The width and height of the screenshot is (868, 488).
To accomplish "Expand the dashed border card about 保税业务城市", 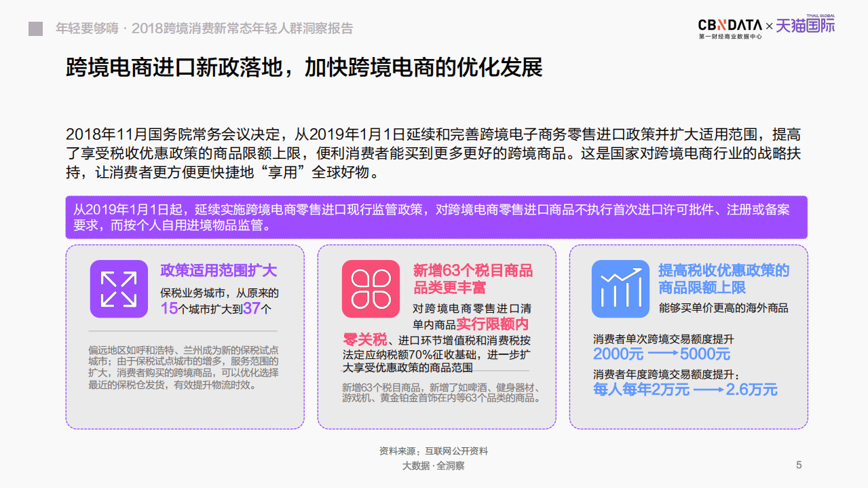I will (185, 337).
